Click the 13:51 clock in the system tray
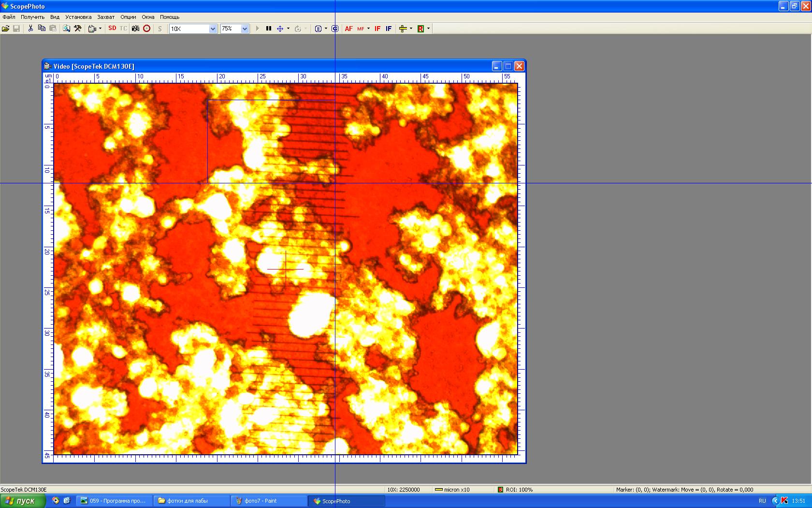The image size is (812, 508). [x=798, y=501]
